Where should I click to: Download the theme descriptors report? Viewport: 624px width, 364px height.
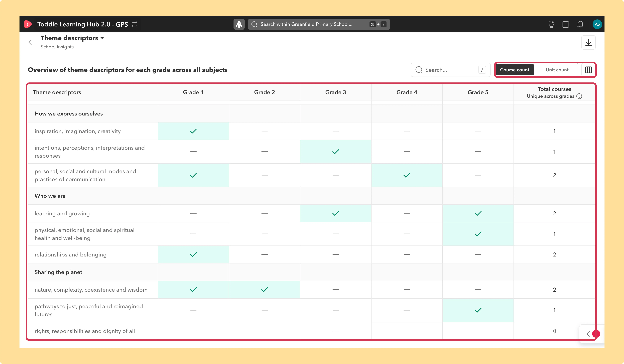click(588, 43)
